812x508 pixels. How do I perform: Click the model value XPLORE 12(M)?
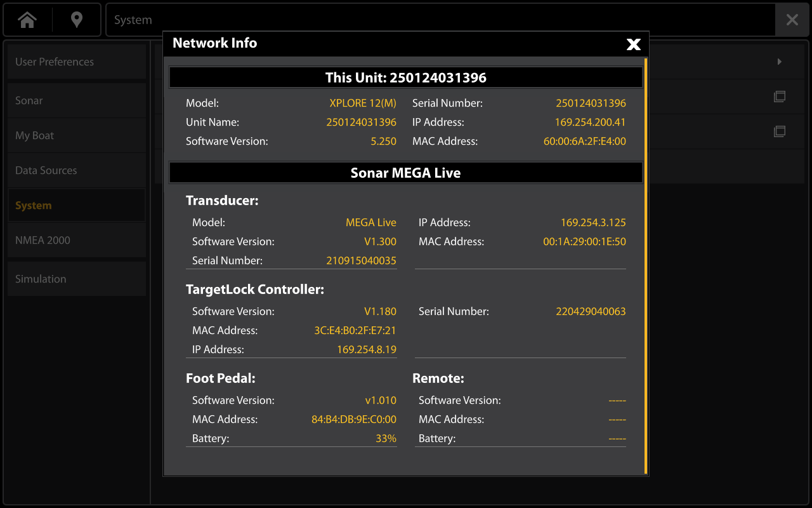pyautogui.click(x=363, y=103)
